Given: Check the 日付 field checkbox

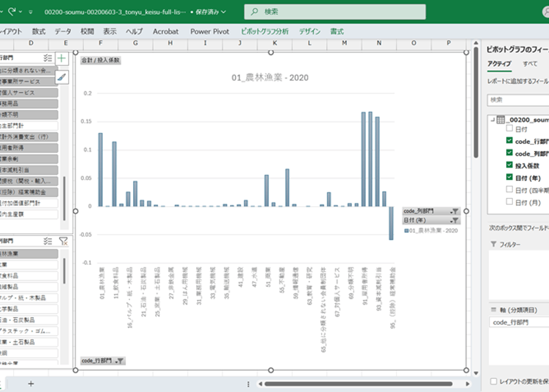Looking at the screenshot, I should pos(509,128).
